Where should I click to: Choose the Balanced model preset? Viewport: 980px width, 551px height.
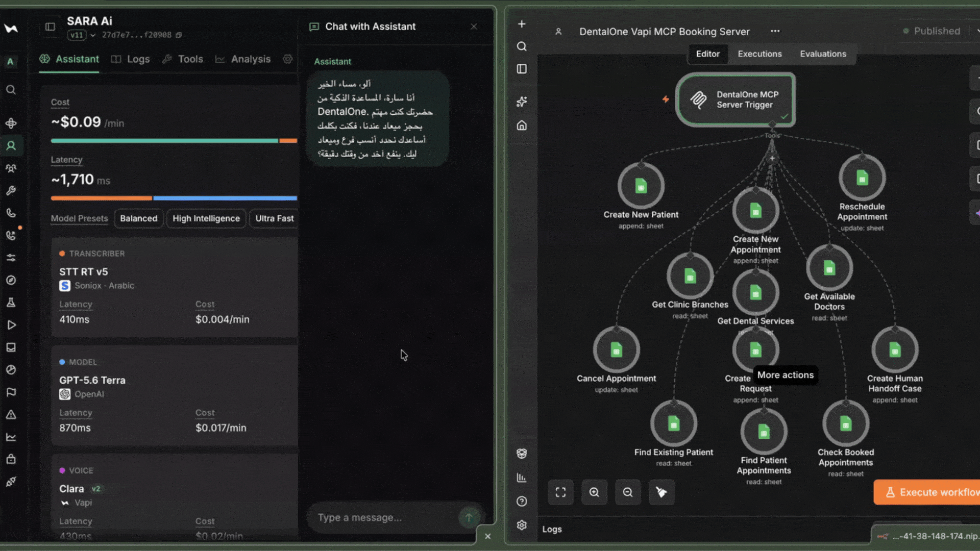tap(139, 218)
